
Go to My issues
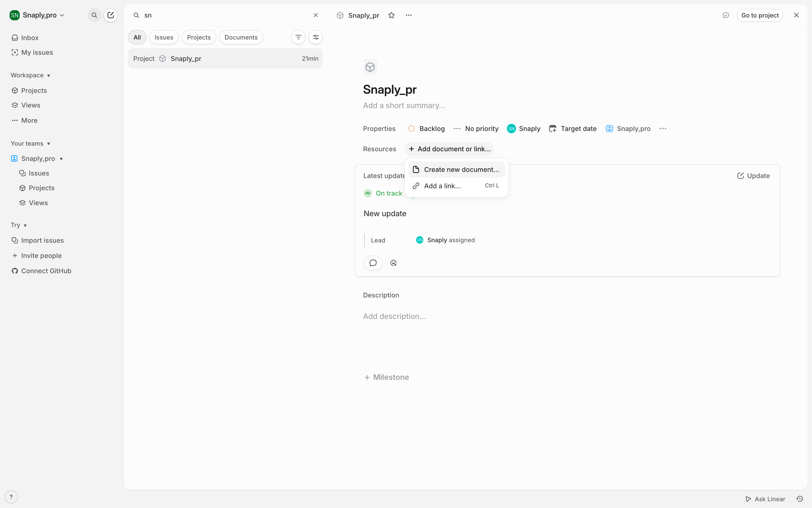click(32, 52)
